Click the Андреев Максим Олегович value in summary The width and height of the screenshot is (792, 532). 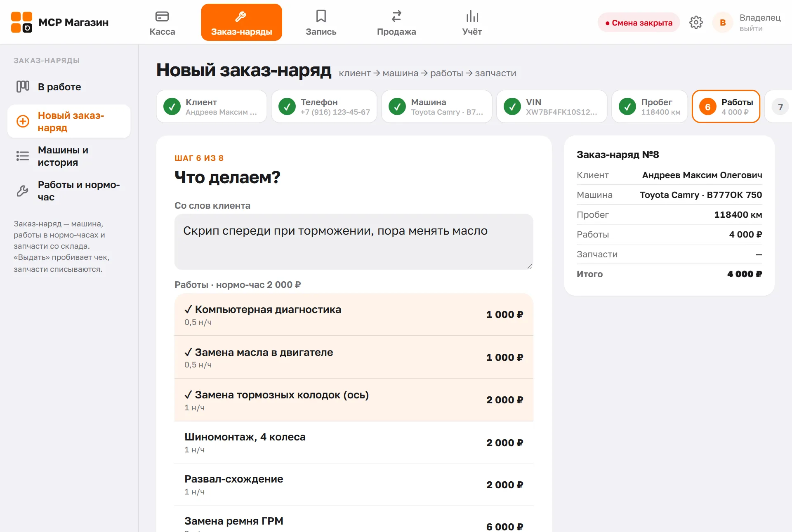(x=702, y=175)
